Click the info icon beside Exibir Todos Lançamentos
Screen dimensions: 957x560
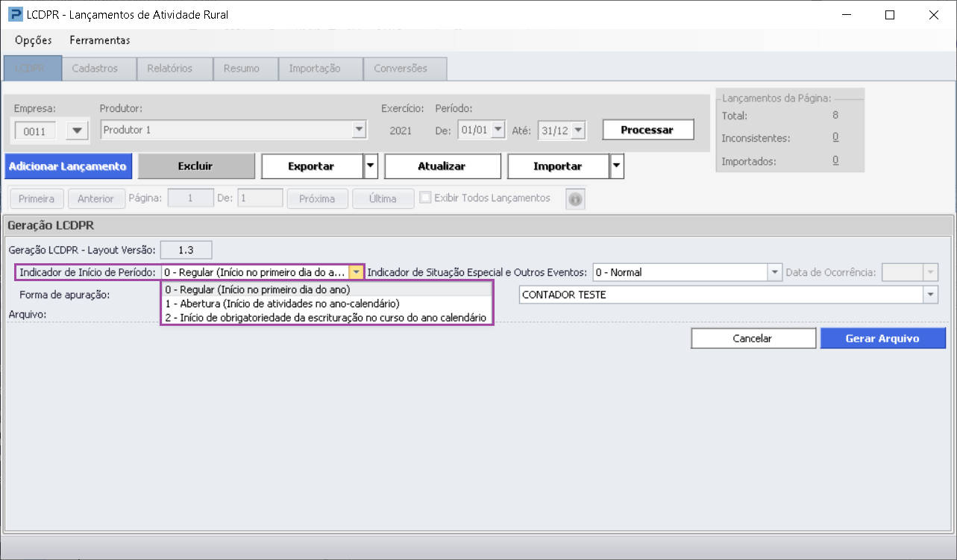tap(575, 199)
